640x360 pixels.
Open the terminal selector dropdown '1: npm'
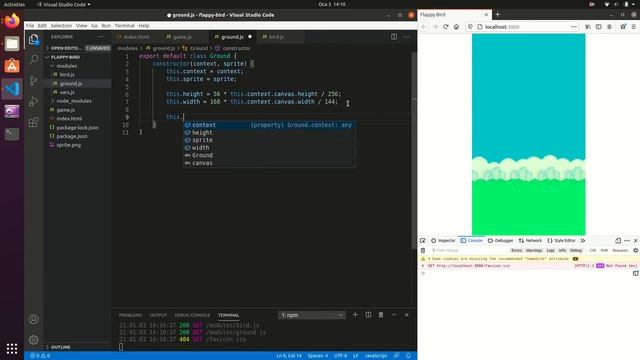[312, 315]
